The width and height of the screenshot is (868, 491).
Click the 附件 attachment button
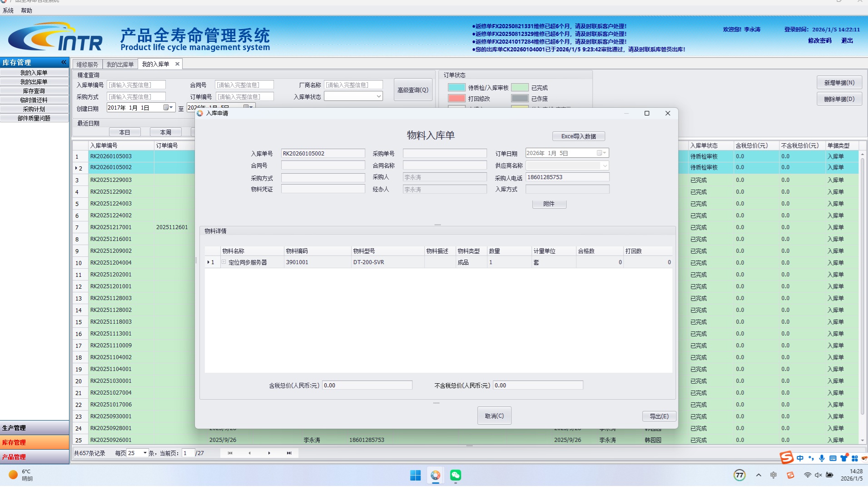coord(549,204)
